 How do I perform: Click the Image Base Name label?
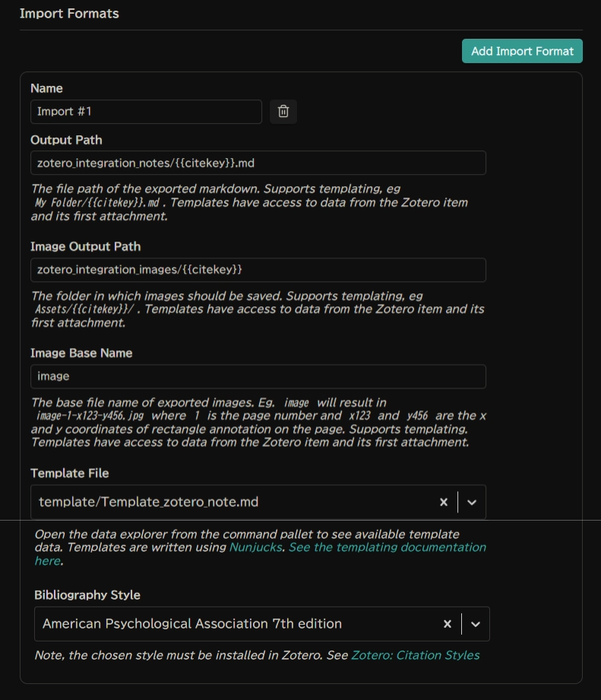pyautogui.click(x=81, y=353)
